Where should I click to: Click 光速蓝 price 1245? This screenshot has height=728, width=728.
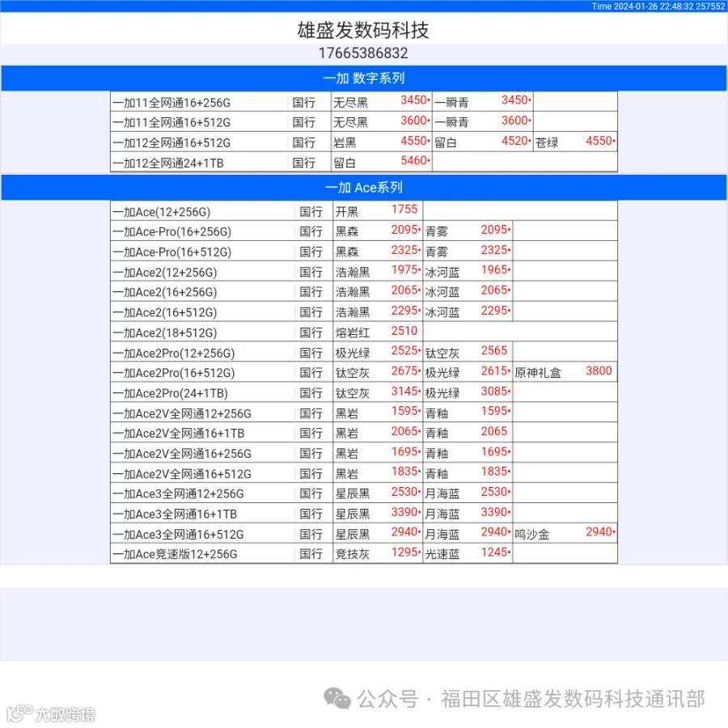(x=494, y=552)
